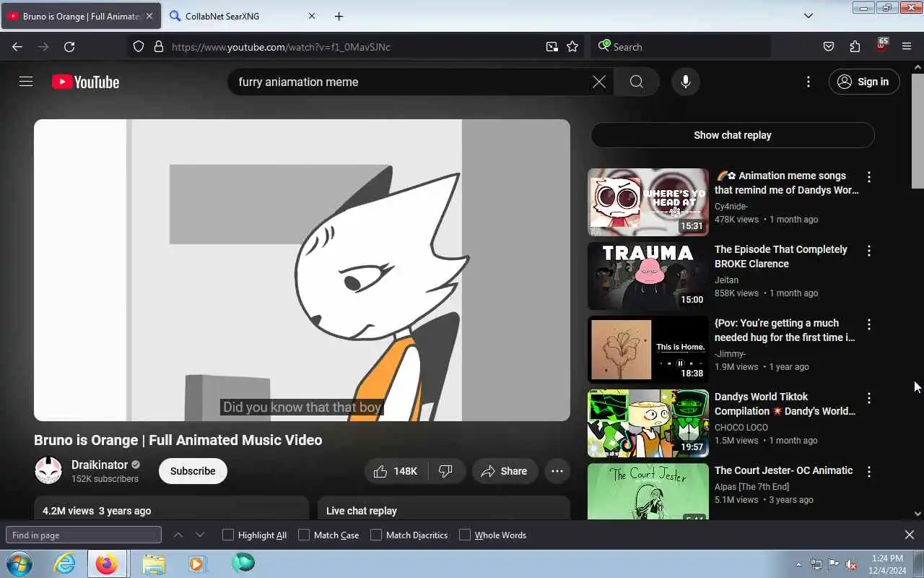
Task: Find previous match arrow in find bar
Action: coord(178,535)
